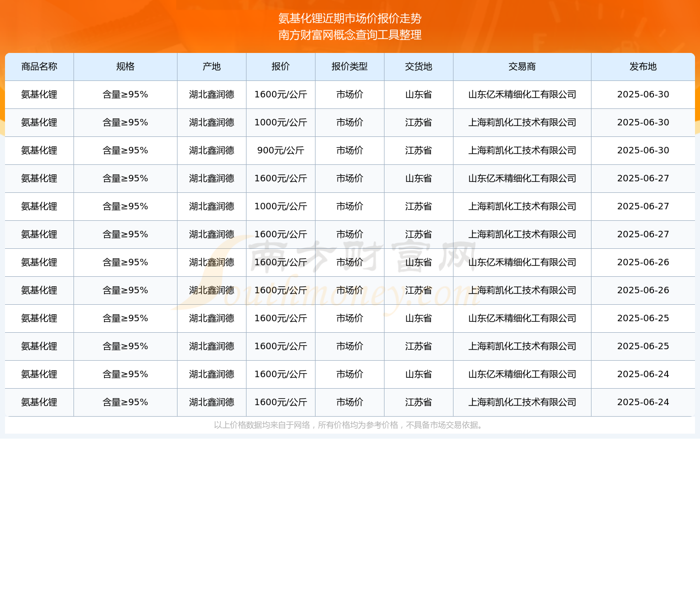Click 山东省 in the 2025-06-24 row
Image resolution: width=700 pixels, height=602 pixels.
point(418,374)
